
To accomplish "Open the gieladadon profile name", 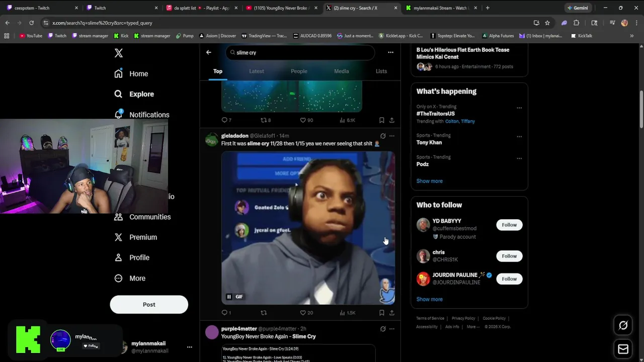I will (x=234, y=136).
